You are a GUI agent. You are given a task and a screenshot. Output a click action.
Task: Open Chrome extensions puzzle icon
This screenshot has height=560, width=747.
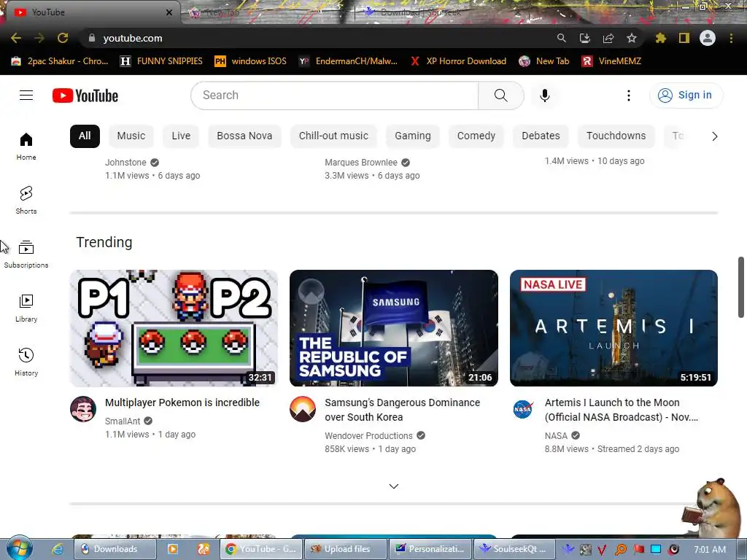pos(660,38)
